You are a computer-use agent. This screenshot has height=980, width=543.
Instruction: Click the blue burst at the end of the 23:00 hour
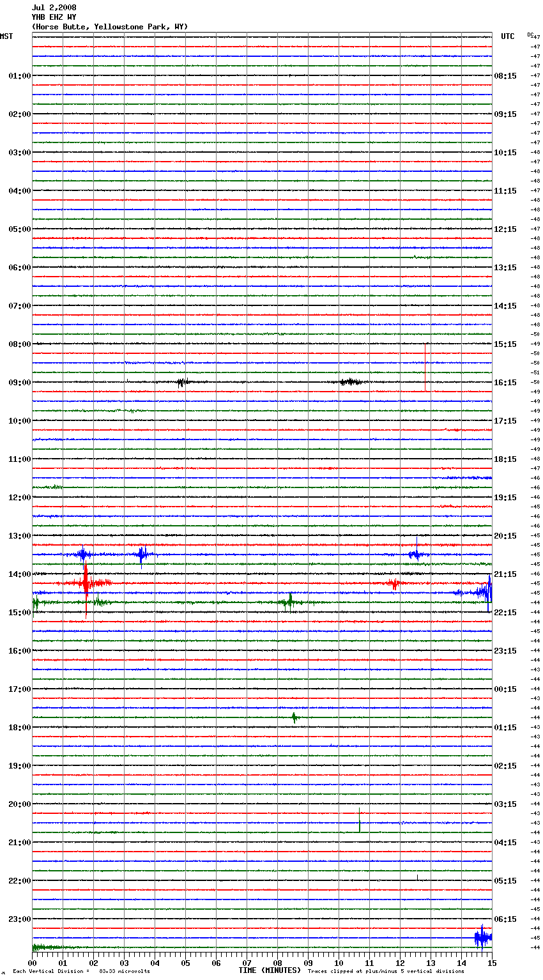click(x=483, y=938)
